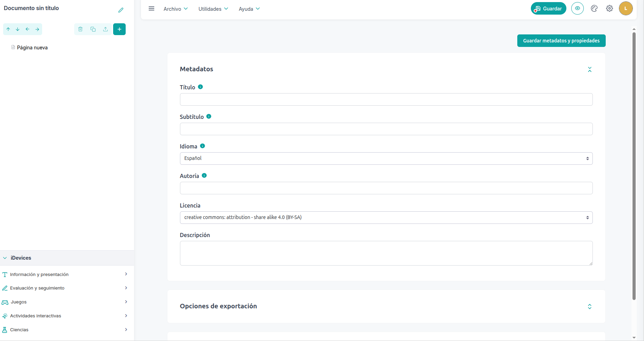Open the Idioma dropdown
The height and width of the screenshot is (341, 644).
pos(386,159)
